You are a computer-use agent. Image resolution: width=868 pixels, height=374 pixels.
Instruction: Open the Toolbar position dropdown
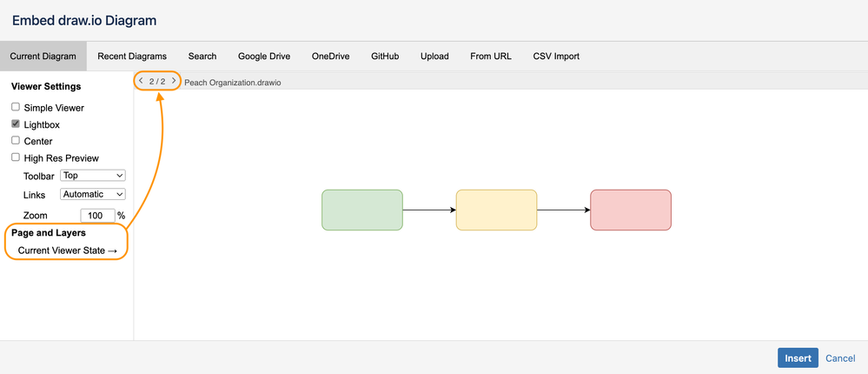[93, 176]
